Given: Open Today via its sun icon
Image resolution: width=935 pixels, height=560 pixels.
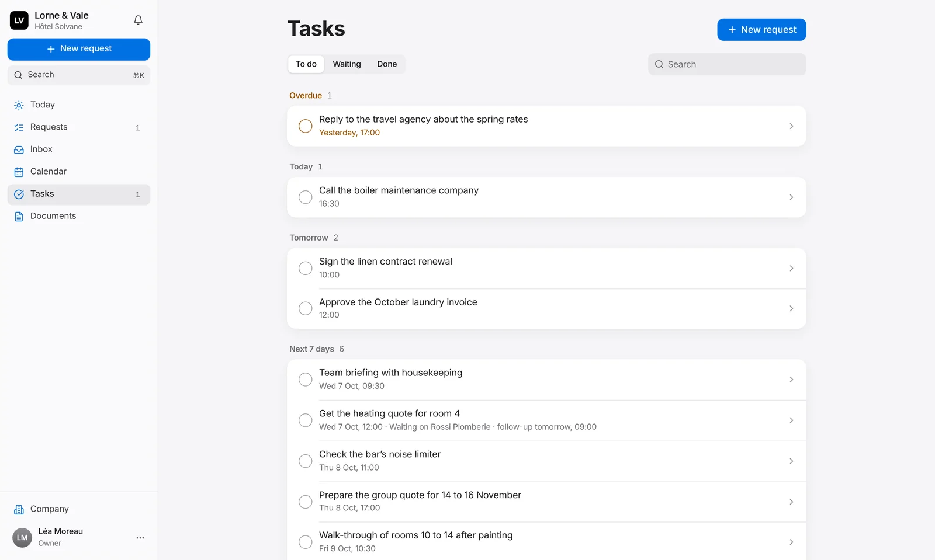Looking at the screenshot, I should pos(19,105).
